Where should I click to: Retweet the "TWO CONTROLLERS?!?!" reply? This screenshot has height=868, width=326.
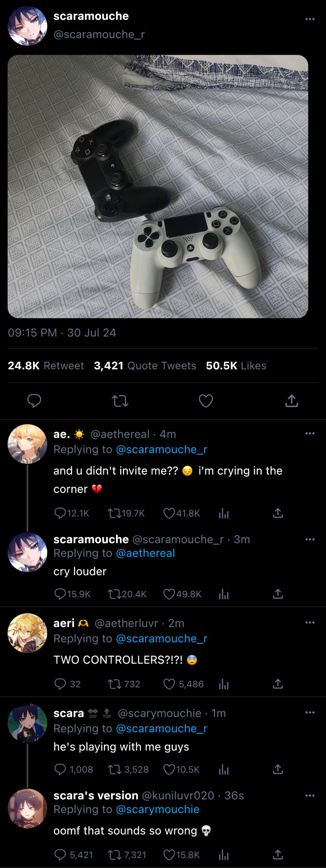[115, 684]
